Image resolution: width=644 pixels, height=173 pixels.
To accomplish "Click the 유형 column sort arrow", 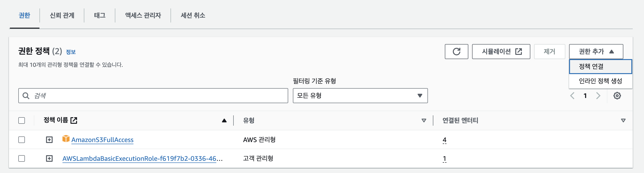I will 424,120.
